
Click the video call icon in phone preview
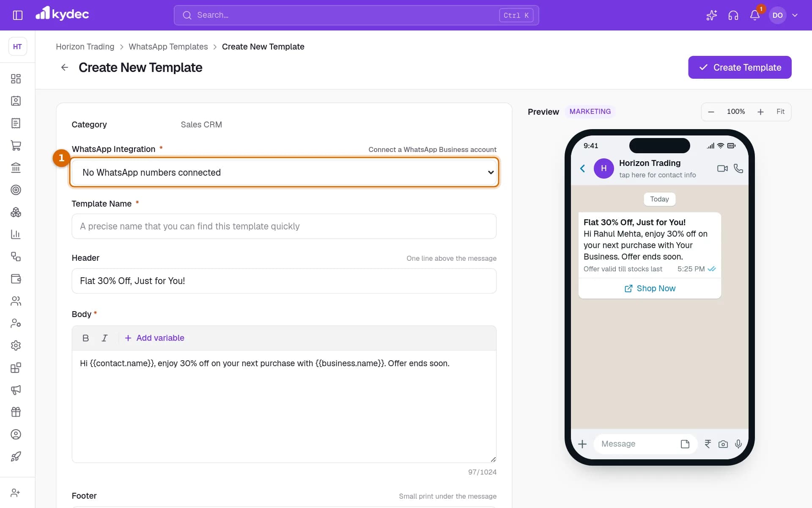pos(722,168)
